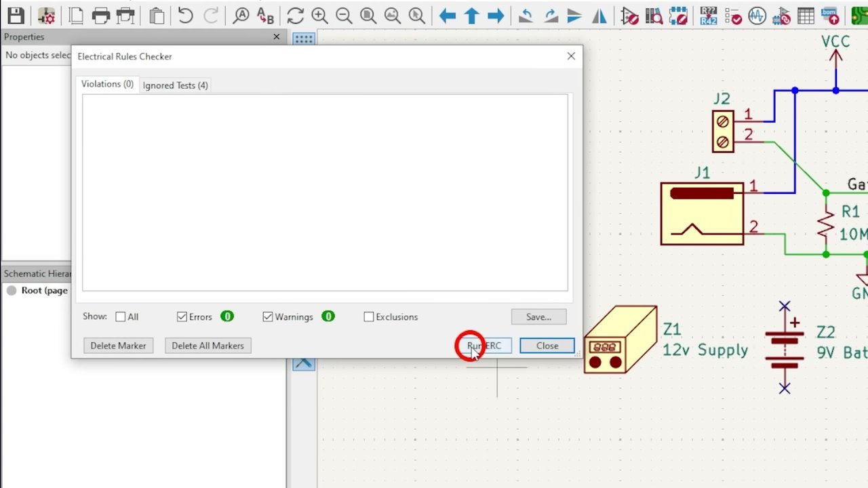Enable the Exclusions checkbox
Screen dimensions: 868x488
click(369, 317)
